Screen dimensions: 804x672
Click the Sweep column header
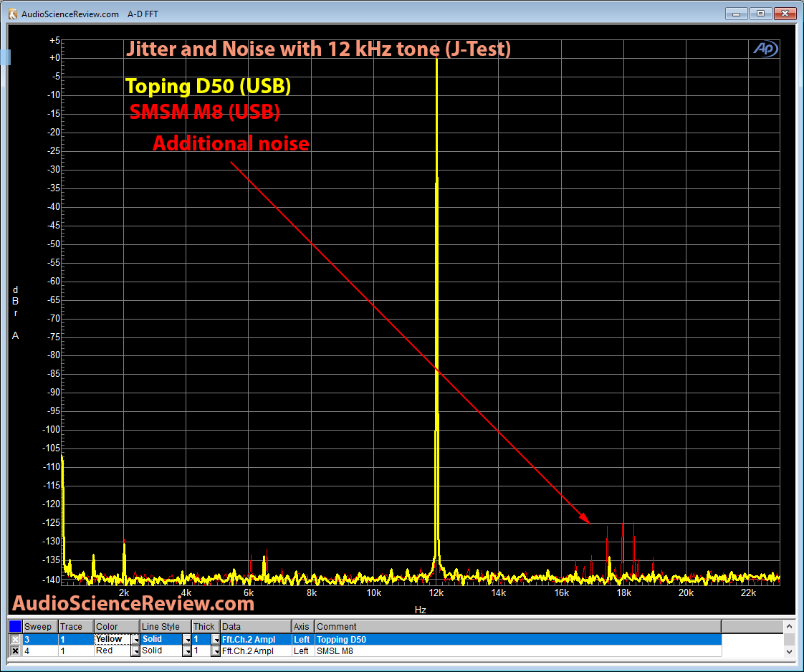(x=41, y=626)
